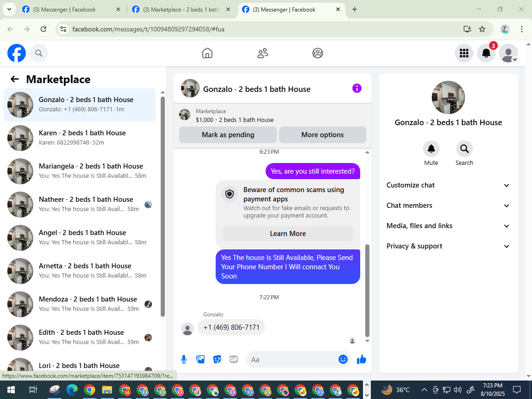532x399 pixels.
Task: Send a voice clip with microphone icon
Action: (184, 359)
